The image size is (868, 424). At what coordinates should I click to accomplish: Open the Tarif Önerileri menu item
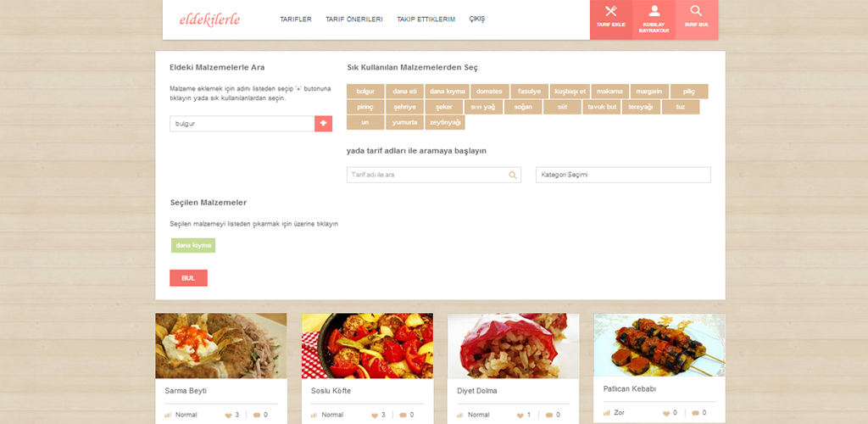[x=354, y=20]
